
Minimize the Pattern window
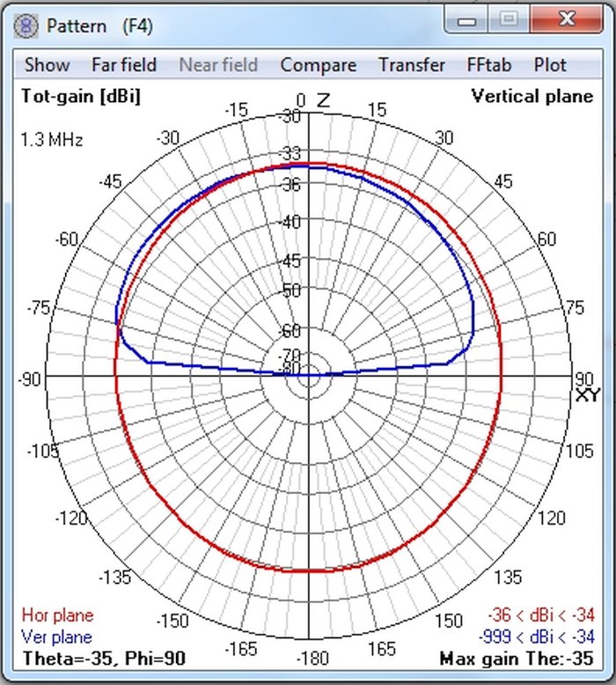pos(466,19)
